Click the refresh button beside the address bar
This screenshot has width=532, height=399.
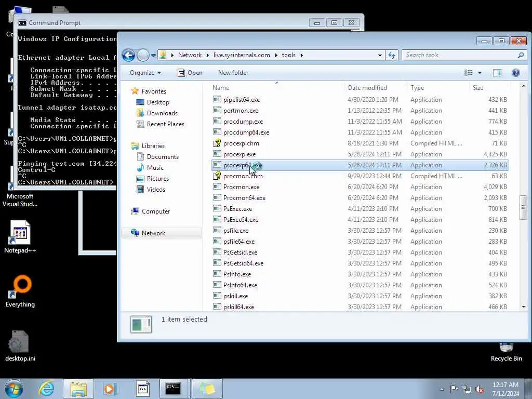click(392, 55)
